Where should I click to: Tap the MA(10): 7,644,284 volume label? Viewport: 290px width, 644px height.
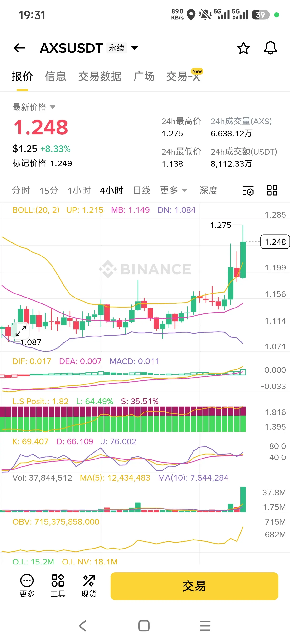coord(193,478)
